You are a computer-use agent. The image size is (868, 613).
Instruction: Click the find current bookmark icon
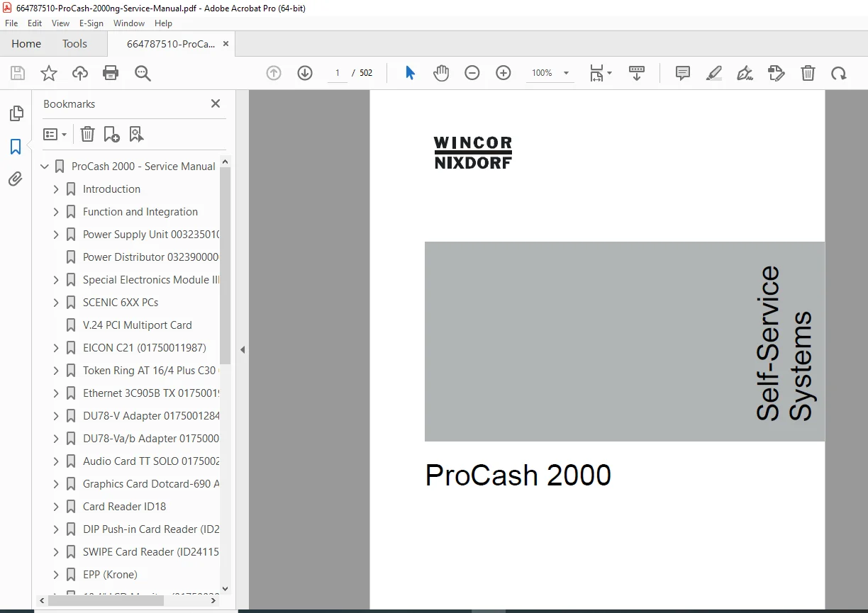point(136,134)
